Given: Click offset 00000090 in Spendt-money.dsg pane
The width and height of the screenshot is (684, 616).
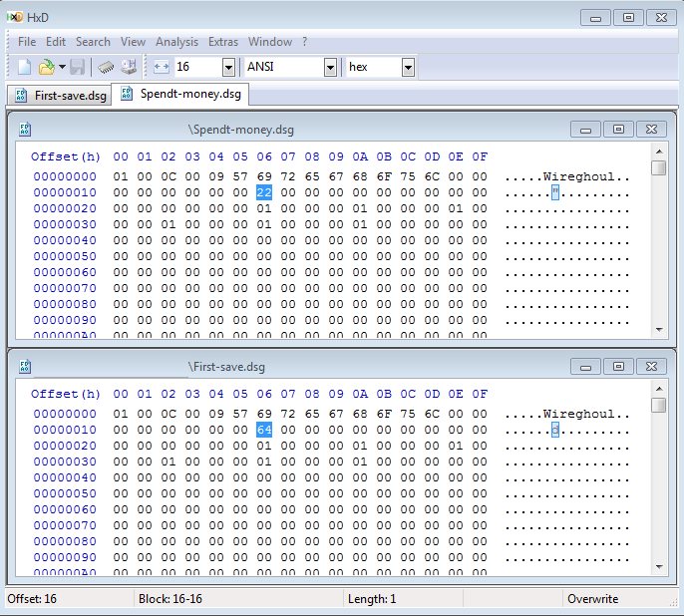Looking at the screenshot, I should pos(65,320).
